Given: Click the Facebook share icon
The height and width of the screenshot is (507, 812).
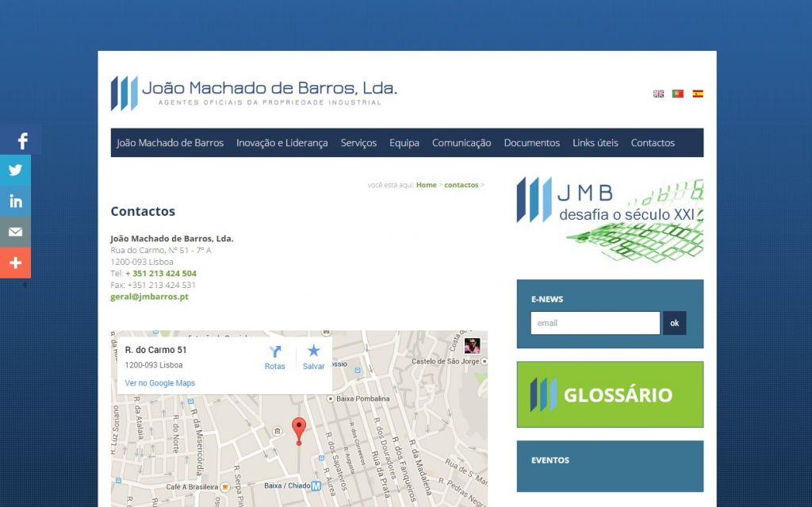Looking at the screenshot, I should click(21, 140).
